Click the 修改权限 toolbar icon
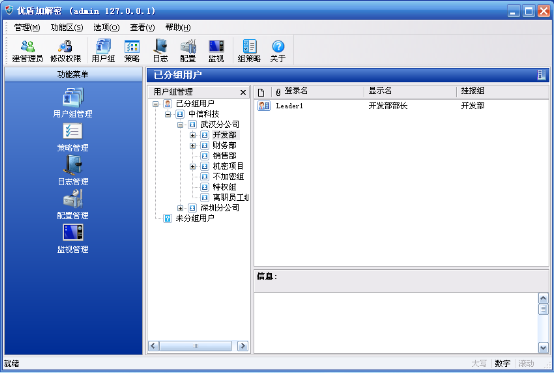 65,51
